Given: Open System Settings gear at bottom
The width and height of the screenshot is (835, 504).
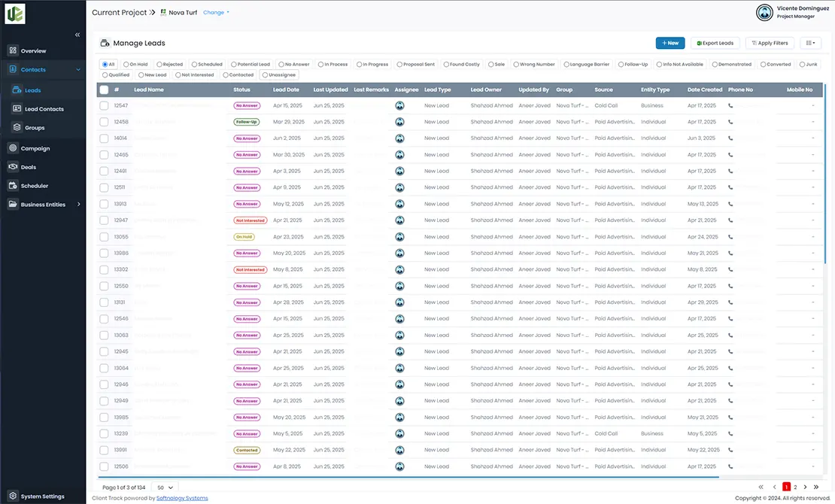Looking at the screenshot, I should 14,496.
